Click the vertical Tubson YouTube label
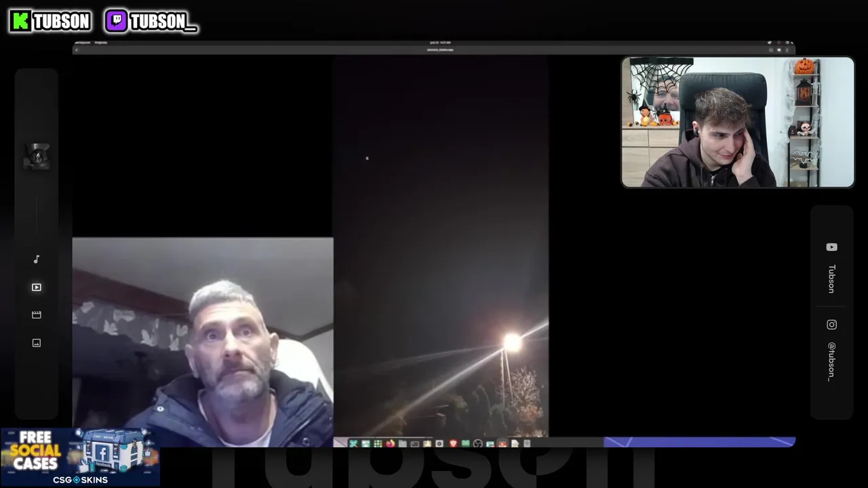This screenshot has width=868, height=488. coord(831,279)
